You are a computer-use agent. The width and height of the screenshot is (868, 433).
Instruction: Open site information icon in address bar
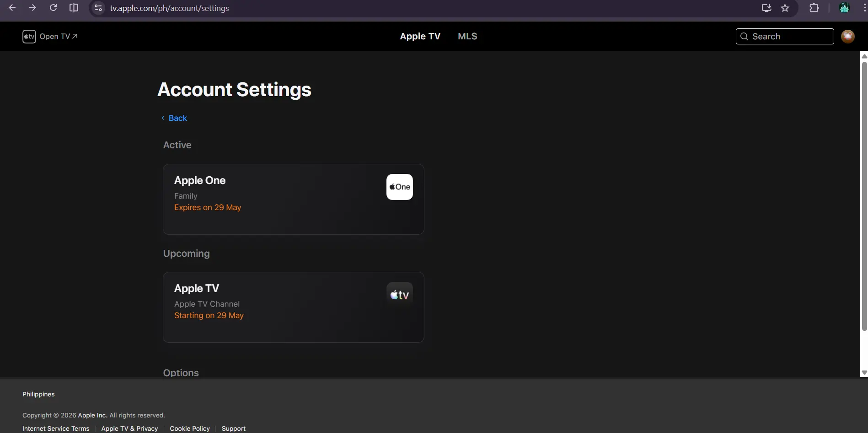click(x=98, y=8)
